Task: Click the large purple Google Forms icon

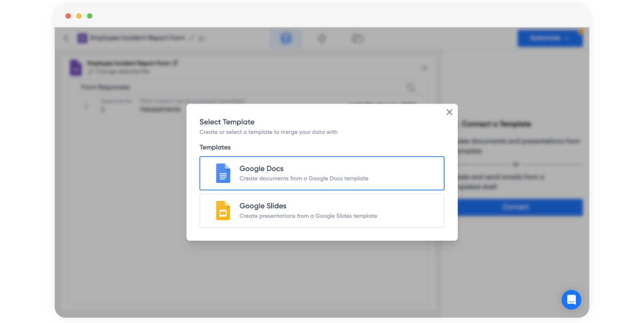Action: 76,68
